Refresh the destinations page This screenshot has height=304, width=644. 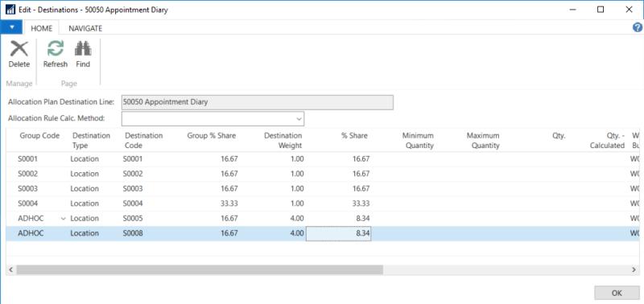tap(56, 49)
